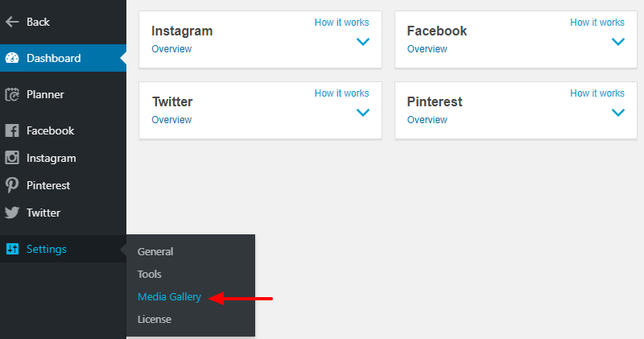Select the Pinterest logo icon in sidebar
Viewport: 644px width, 339px height.
coord(12,185)
